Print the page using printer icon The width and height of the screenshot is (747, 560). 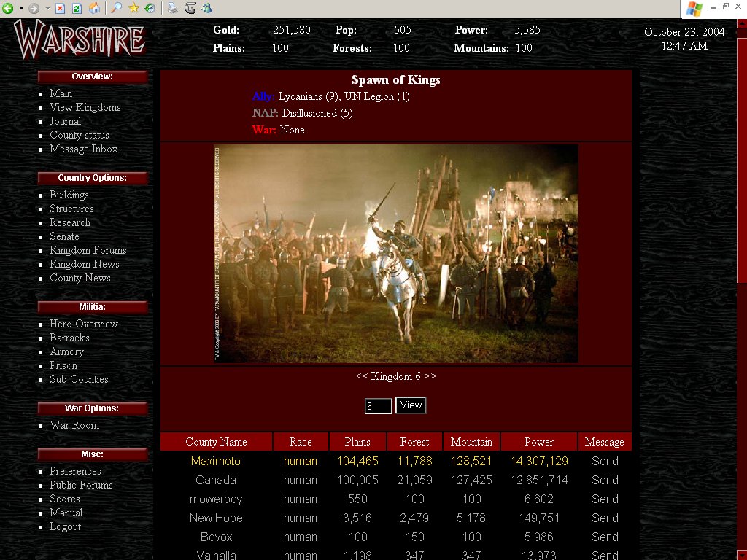[172, 9]
